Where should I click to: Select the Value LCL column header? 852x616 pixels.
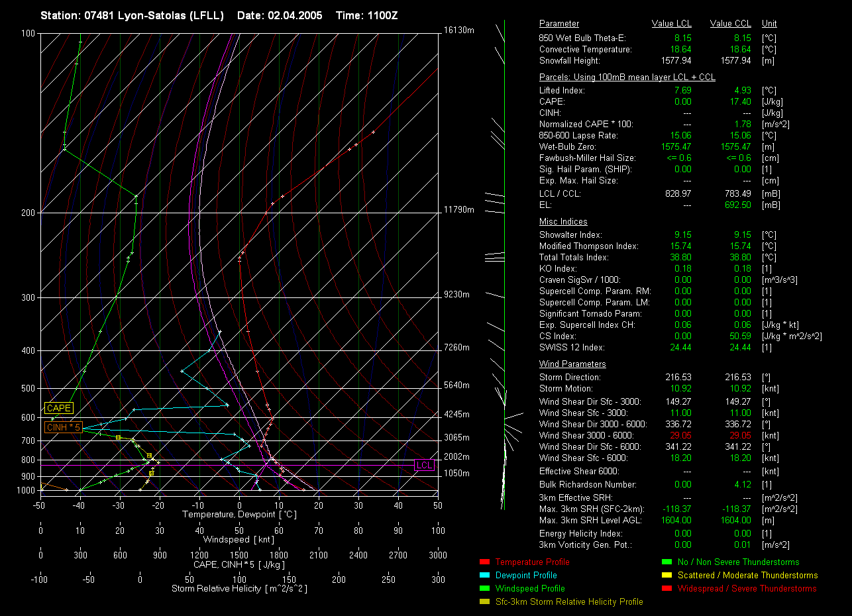[671, 24]
